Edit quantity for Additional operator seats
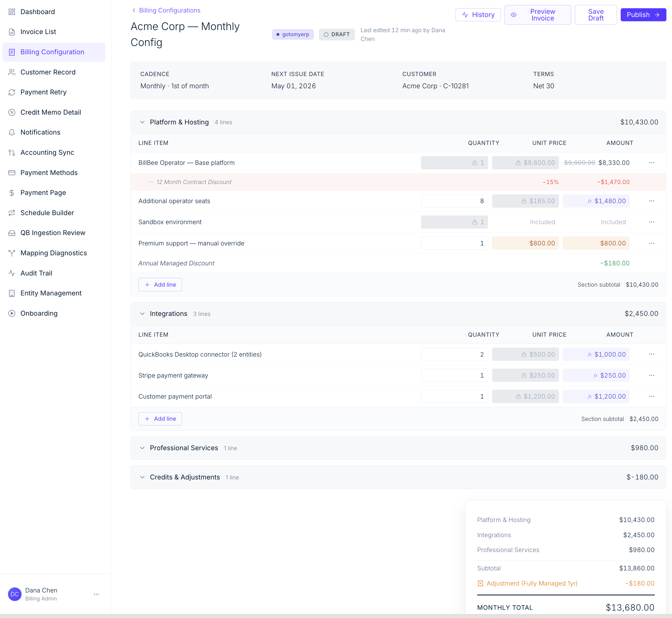The height and width of the screenshot is (618, 672). pyautogui.click(x=454, y=201)
